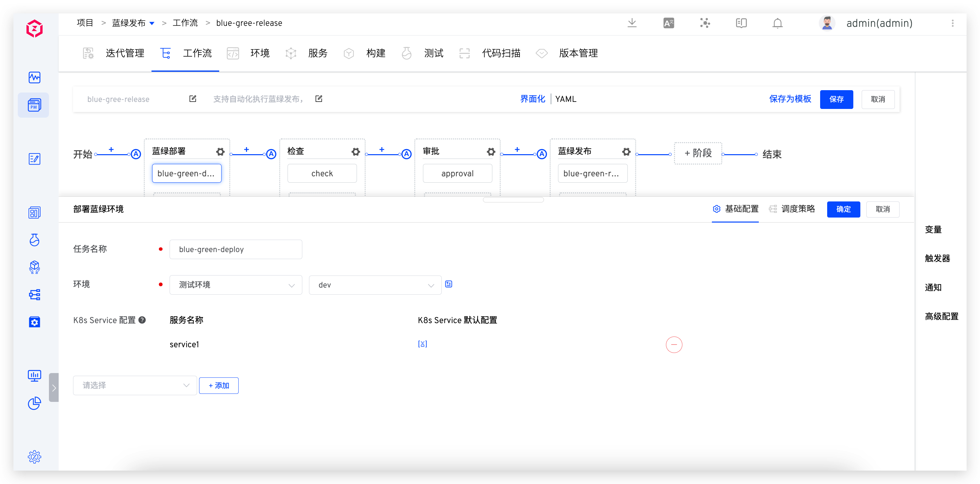This screenshot has width=980, height=484.
Task: Click the 任务名称 input field
Action: [236, 249]
